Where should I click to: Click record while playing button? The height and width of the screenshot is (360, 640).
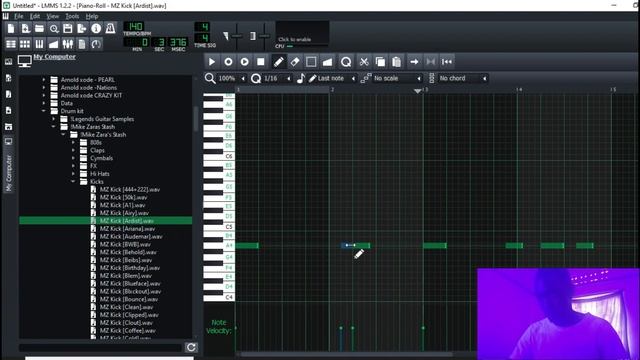point(244,62)
